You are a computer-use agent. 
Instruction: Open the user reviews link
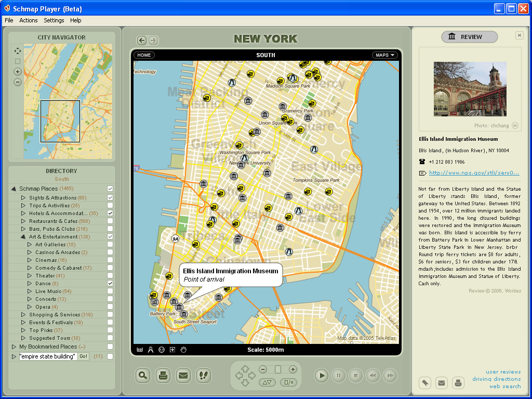503,372
